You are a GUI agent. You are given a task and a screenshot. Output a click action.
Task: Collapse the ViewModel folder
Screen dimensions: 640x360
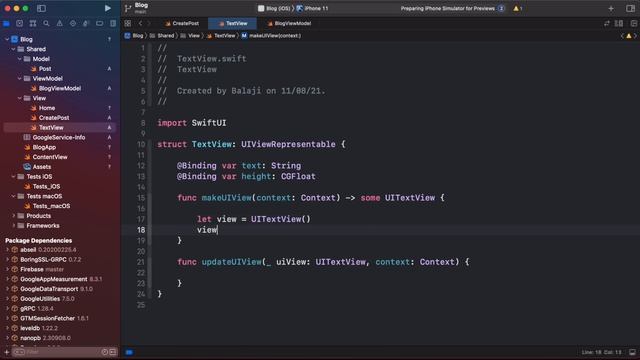click(20, 78)
